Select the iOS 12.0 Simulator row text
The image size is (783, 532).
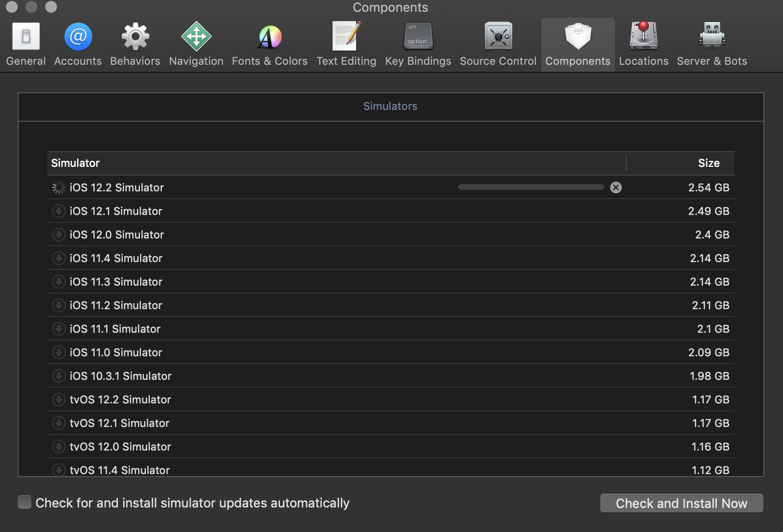click(x=117, y=235)
